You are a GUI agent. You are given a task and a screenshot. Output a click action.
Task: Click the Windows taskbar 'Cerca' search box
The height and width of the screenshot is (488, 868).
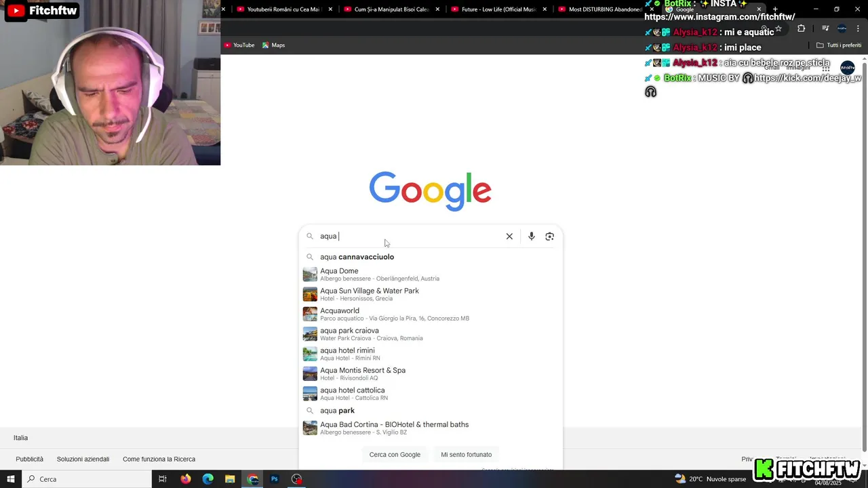tap(87, 479)
